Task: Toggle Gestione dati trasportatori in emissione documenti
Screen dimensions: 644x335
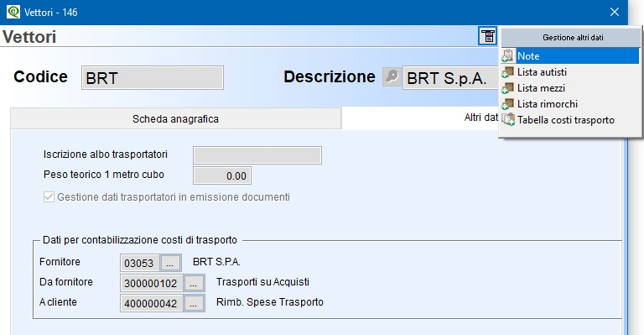Action: (x=49, y=197)
